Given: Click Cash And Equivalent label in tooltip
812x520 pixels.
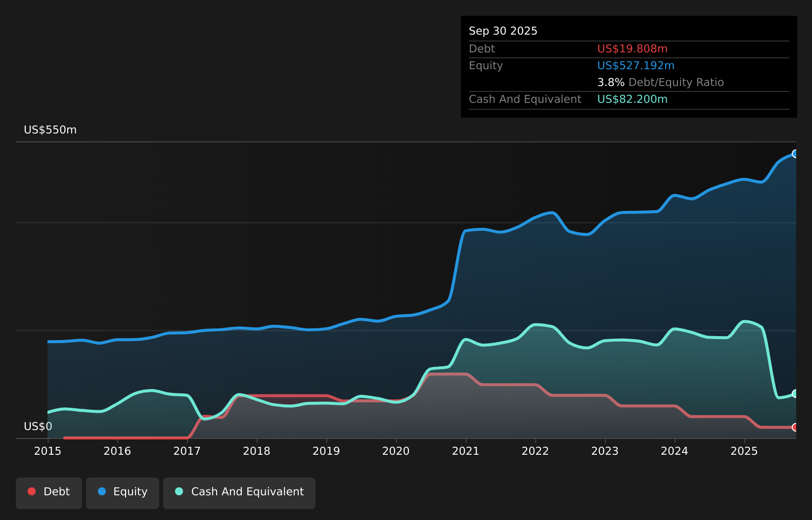Looking at the screenshot, I should (x=525, y=99).
